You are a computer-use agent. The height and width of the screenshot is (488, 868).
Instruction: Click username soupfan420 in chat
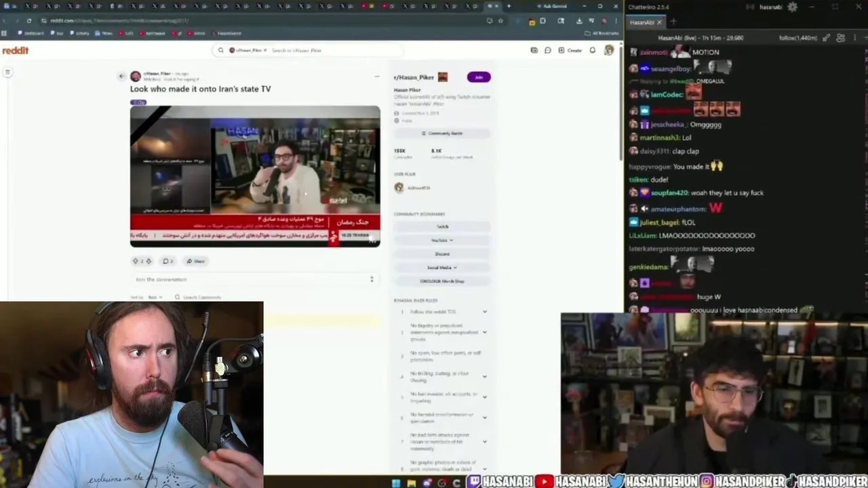pyautogui.click(x=669, y=193)
